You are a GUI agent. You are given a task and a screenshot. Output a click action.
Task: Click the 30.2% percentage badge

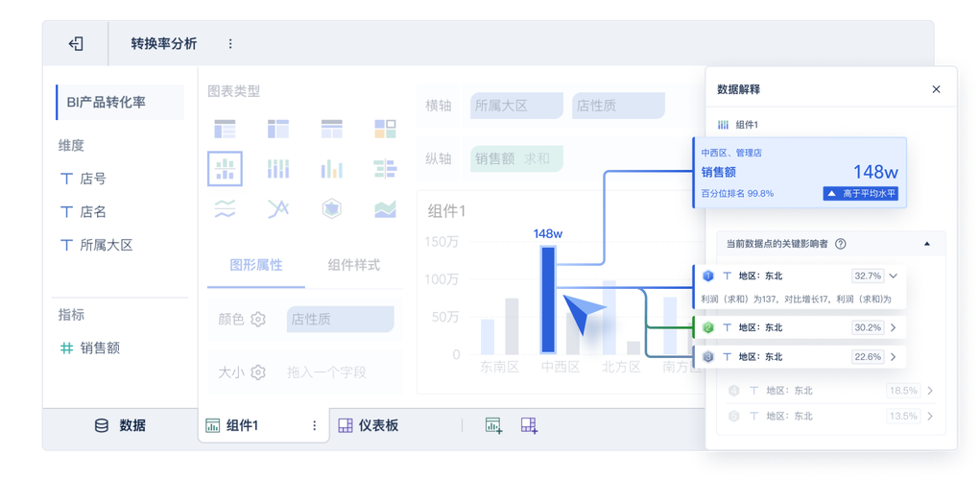click(868, 327)
